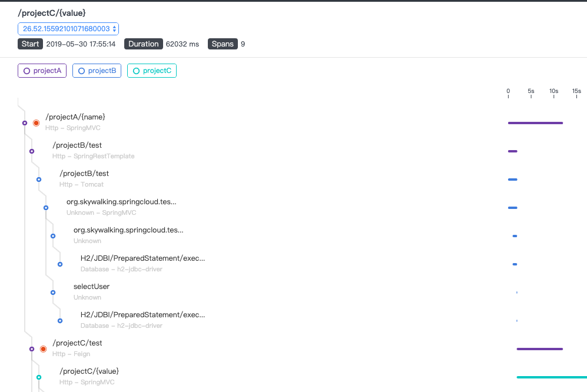Click the red error icon beside /projectC/test
The width and height of the screenshot is (587, 392).
tap(44, 349)
